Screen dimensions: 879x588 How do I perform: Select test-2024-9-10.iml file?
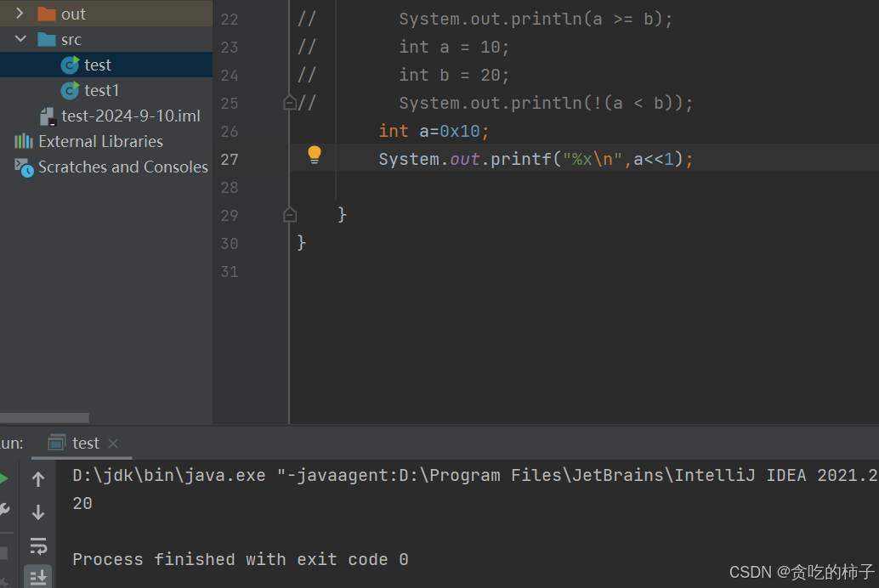(x=131, y=116)
